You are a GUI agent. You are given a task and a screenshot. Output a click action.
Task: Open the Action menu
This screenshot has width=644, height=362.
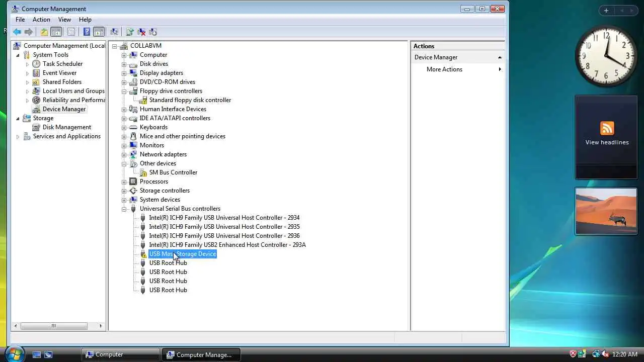point(41,20)
